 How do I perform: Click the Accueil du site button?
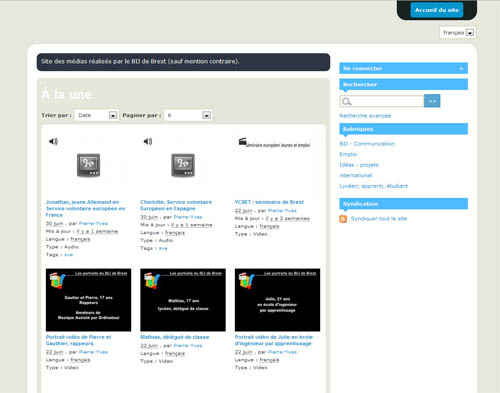pyautogui.click(x=437, y=10)
